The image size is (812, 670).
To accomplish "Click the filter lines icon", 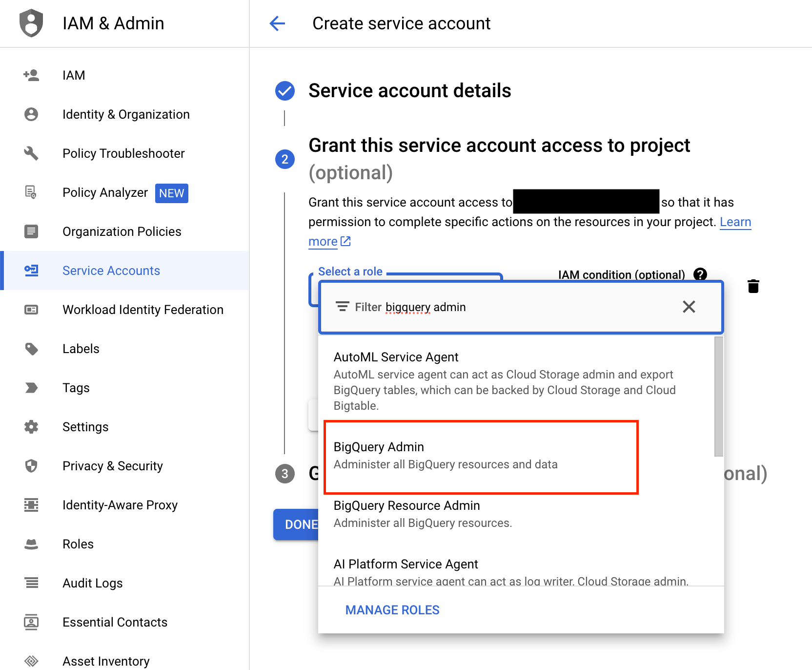I will (343, 307).
